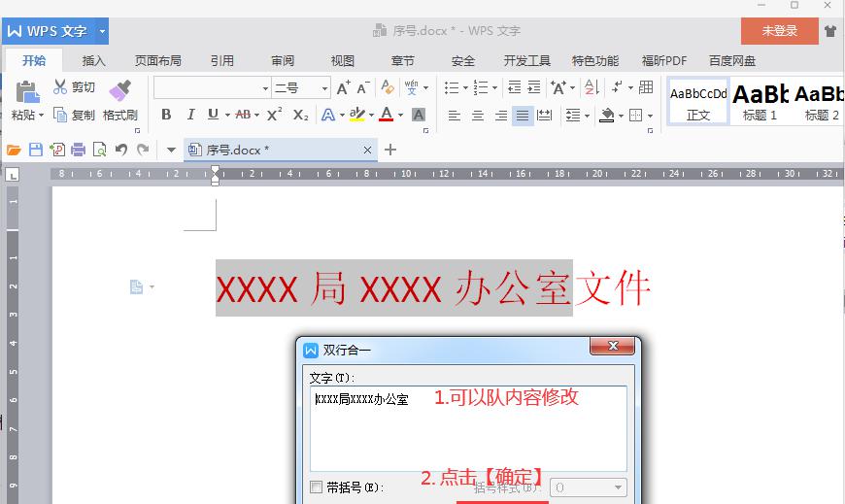Image resolution: width=845 pixels, height=504 pixels.
Task: Apply red font color
Action: pos(386,115)
